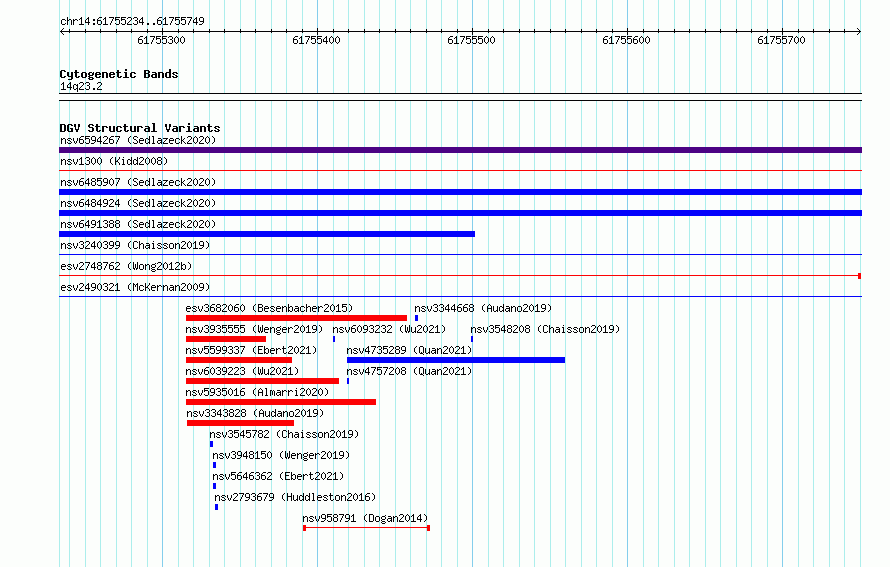Open the esv2490321 (McKernan2009) label

click(x=135, y=287)
